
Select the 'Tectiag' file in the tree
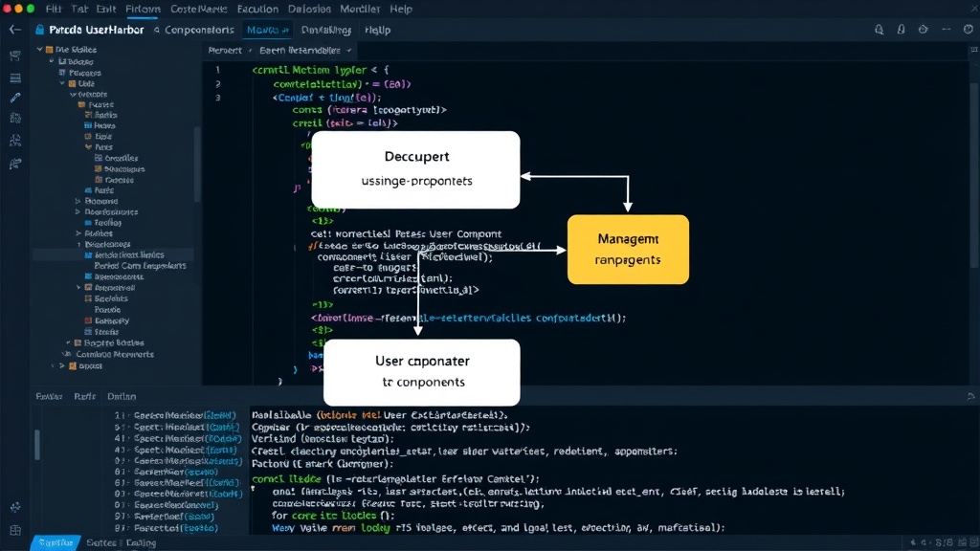point(107,222)
